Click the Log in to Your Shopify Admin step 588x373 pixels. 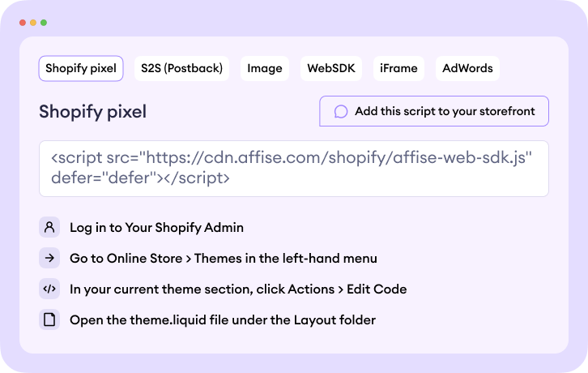click(x=156, y=227)
